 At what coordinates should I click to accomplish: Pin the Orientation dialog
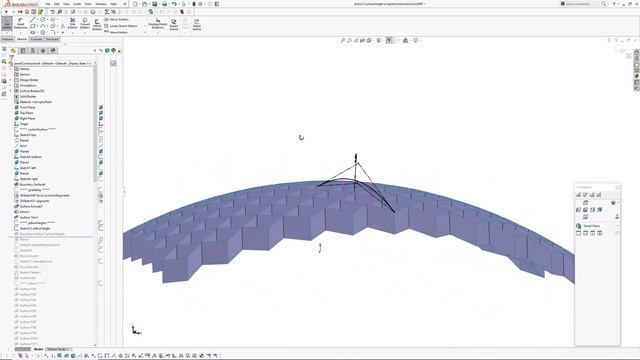point(618,187)
